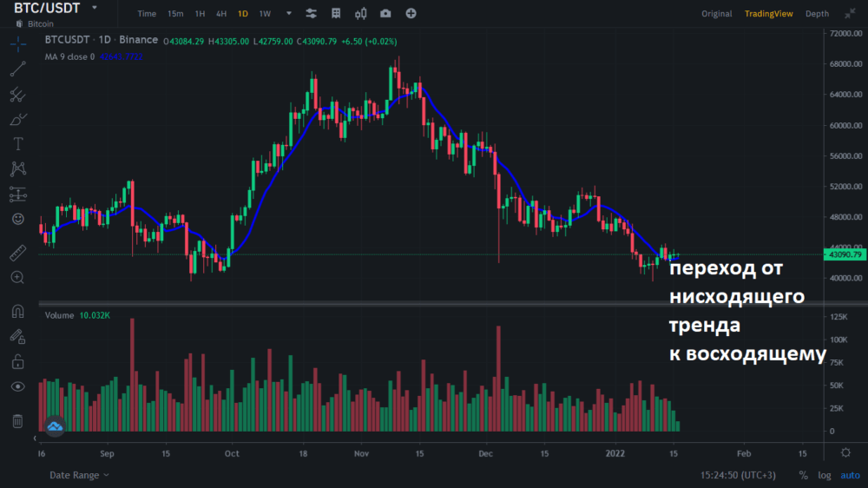Image resolution: width=868 pixels, height=488 pixels.
Task: Switch to the Depth chart tab
Action: [x=817, y=14]
